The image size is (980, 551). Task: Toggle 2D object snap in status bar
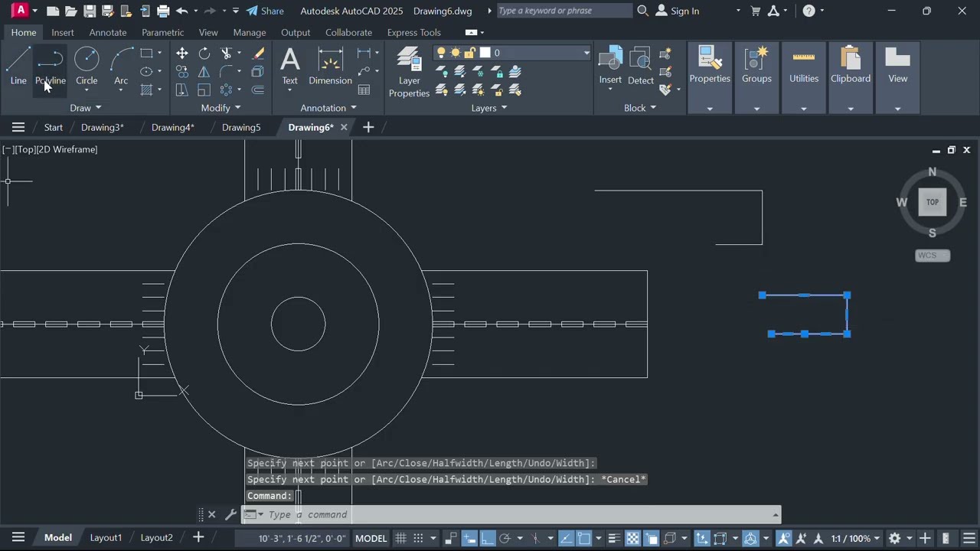pyautogui.click(x=584, y=538)
